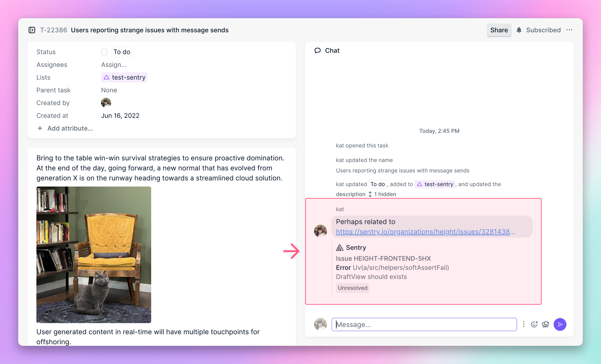Click the Share button
Viewport: 601px width, 364px height.
pos(499,30)
